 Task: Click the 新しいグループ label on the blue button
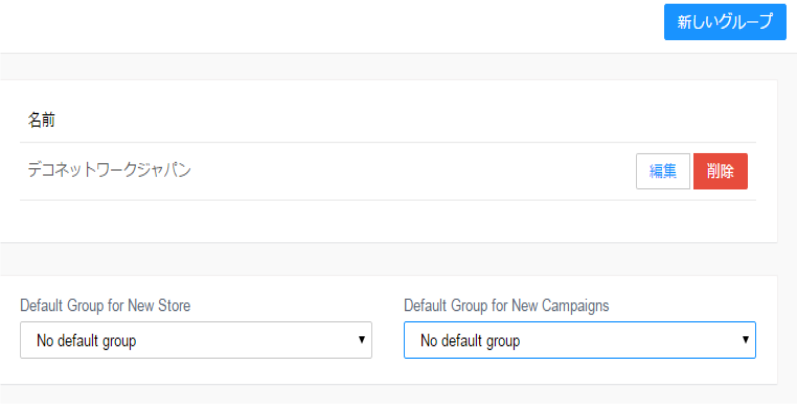click(x=725, y=22)
